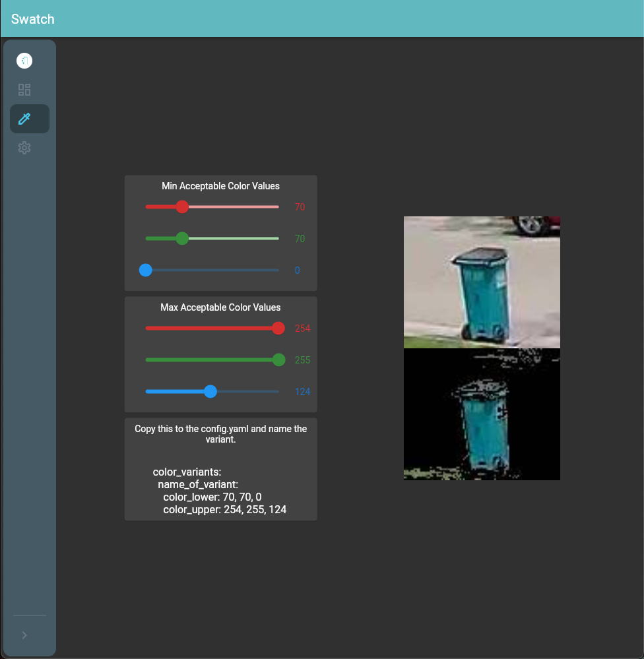Select the eyedropper color picker page
This screenshot has width=644, height=659.
pyautogui.click(x=24, y=119)
